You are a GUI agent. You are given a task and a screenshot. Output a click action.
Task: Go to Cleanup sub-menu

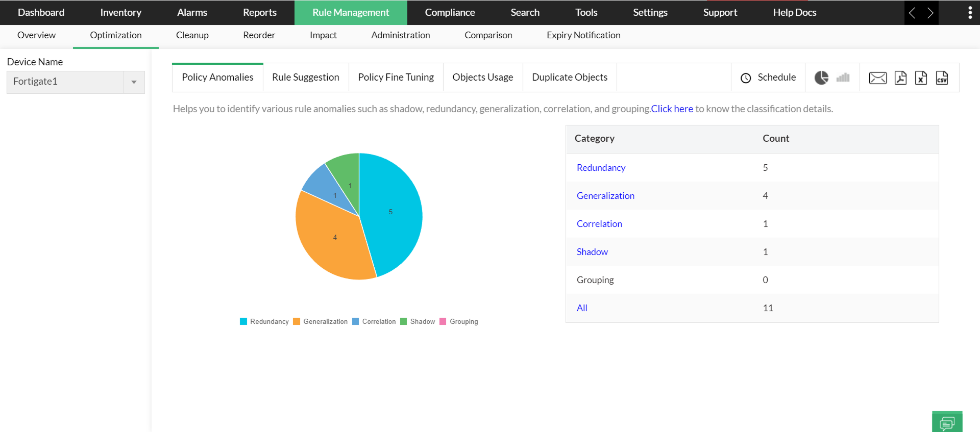point(192,35)
